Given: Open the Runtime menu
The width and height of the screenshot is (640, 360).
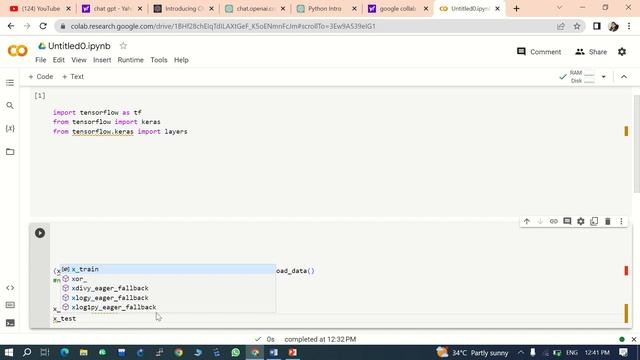Looking at the screenshot, I should 131,60.
